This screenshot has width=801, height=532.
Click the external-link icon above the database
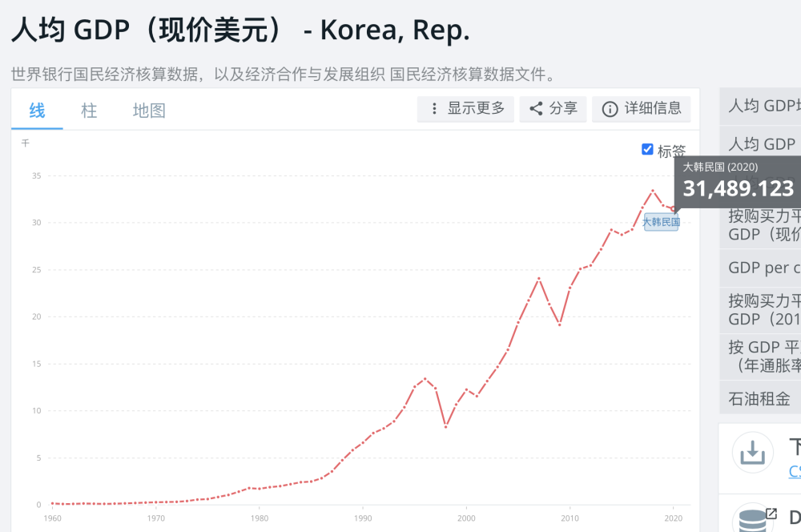coord(771,514)
